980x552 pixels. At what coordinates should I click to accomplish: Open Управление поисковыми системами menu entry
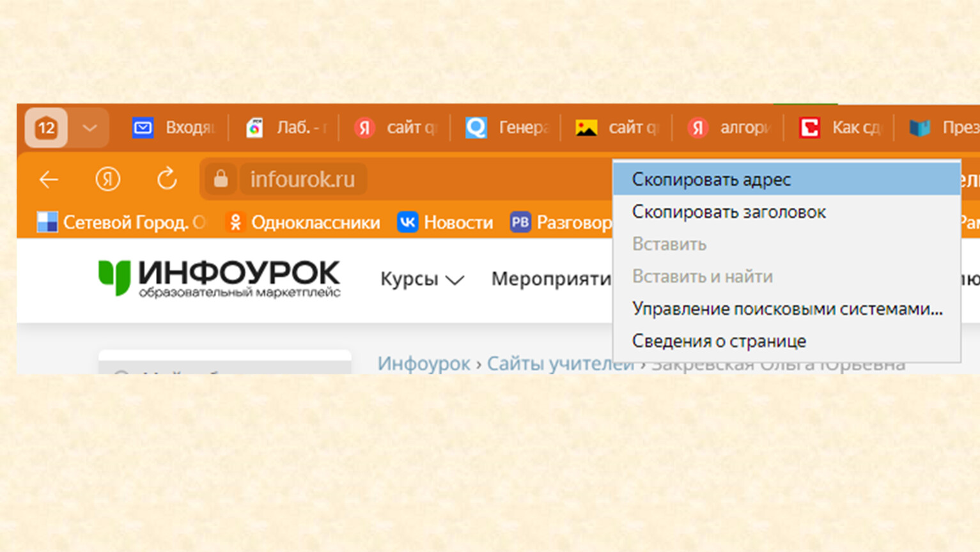[787, 309]
